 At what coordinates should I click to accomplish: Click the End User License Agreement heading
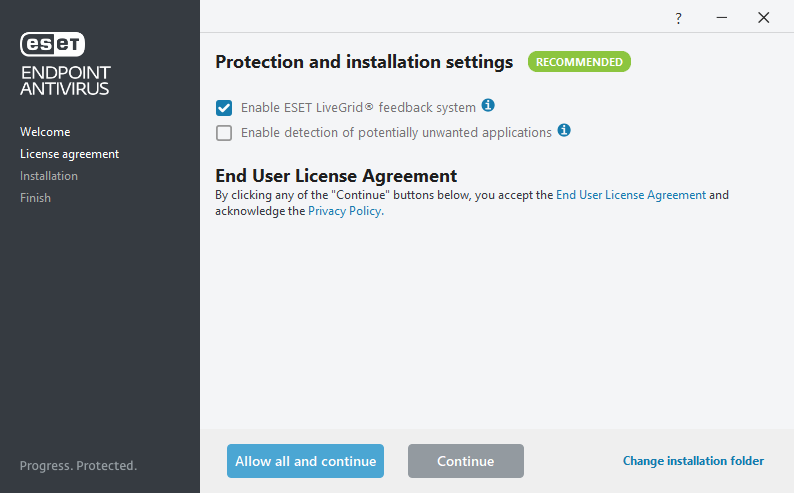coord(336,176)
